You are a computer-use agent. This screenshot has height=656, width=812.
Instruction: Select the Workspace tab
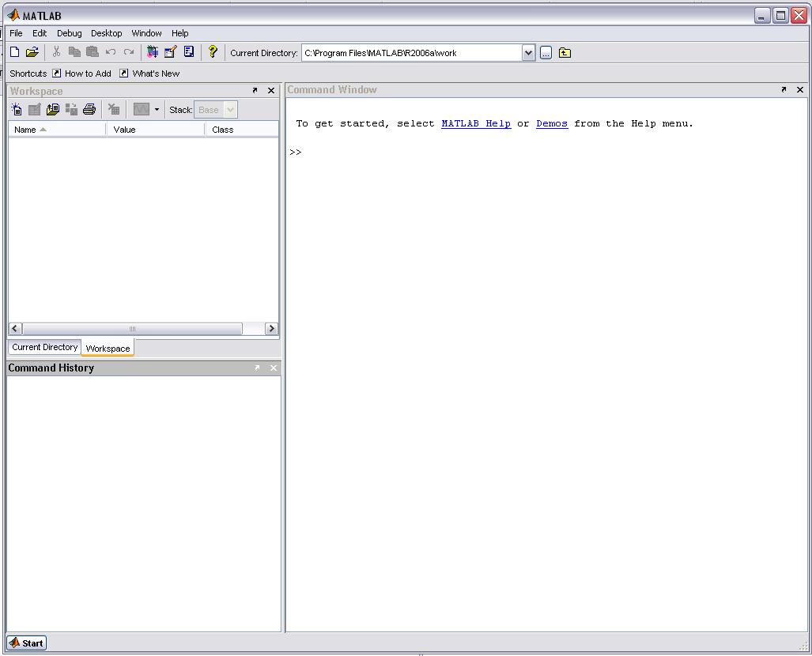tap(108, 348)
